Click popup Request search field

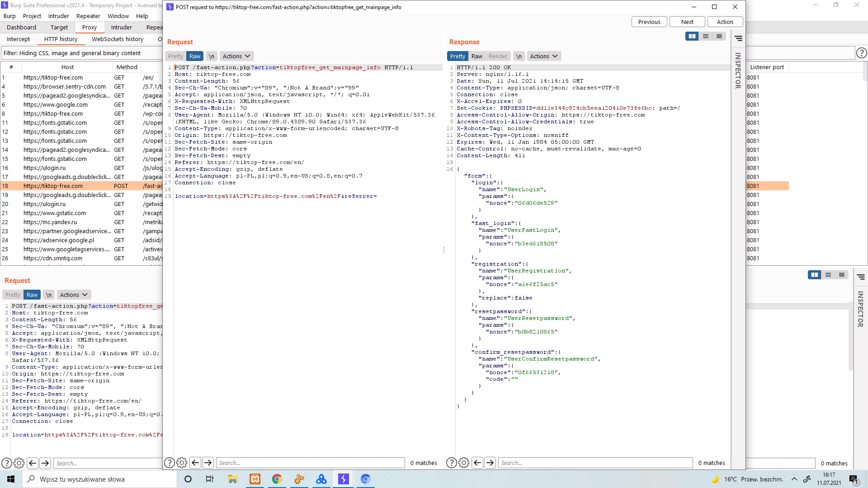[x=311, y=463]
